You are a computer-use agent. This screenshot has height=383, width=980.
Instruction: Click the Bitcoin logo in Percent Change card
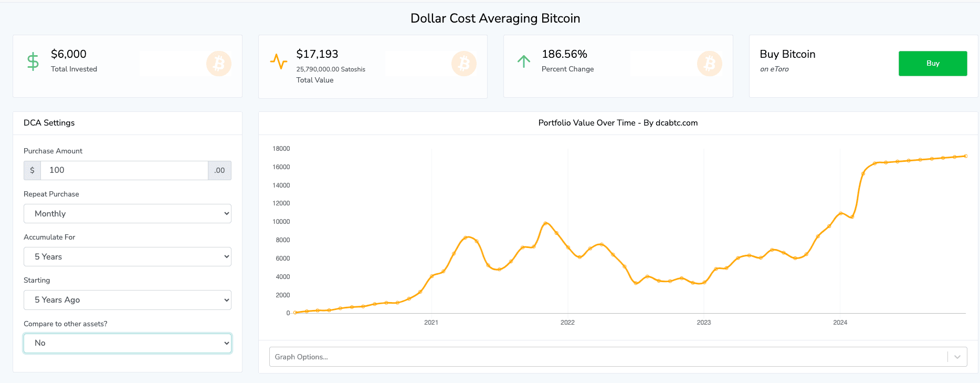[709, 64]
